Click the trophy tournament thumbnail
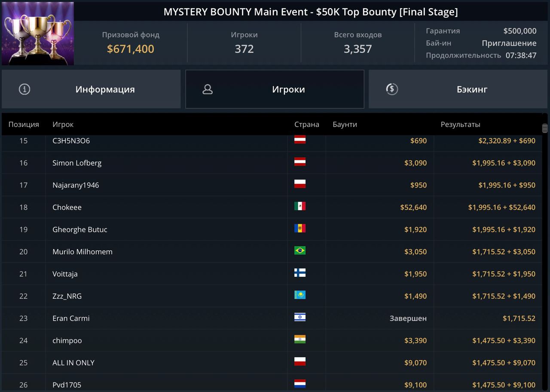 pos(38,34)
